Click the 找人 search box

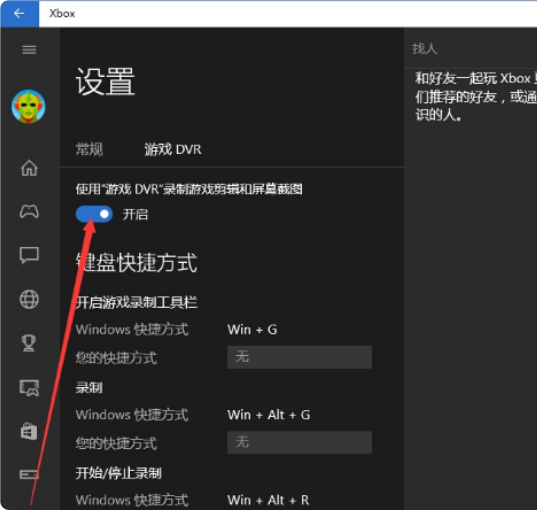click(x=470, y=48)
